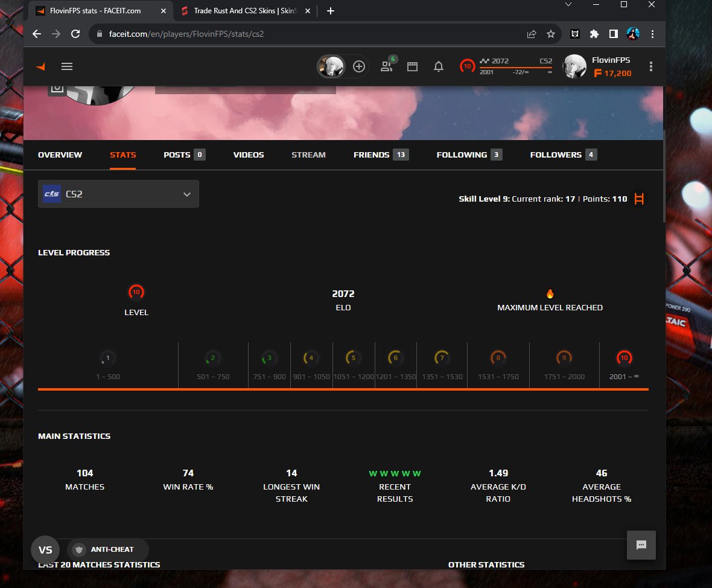Select level 8 marker 1531 – 1750
Image resolution: width=712 pixels, height=588 pixels.
[498, 359]
